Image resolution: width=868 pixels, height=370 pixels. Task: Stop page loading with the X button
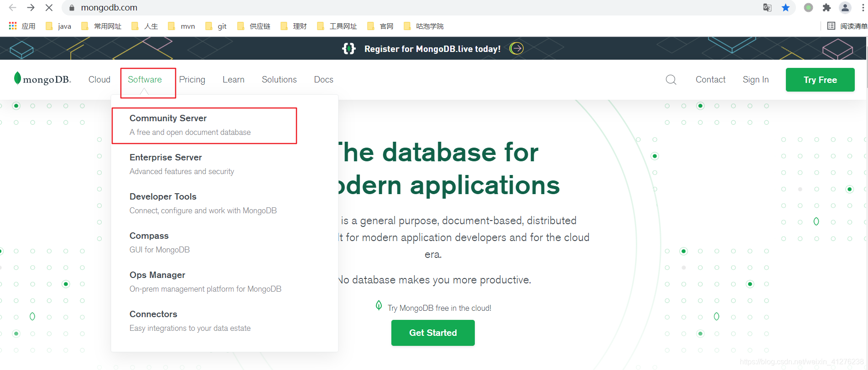coord(49,7)
